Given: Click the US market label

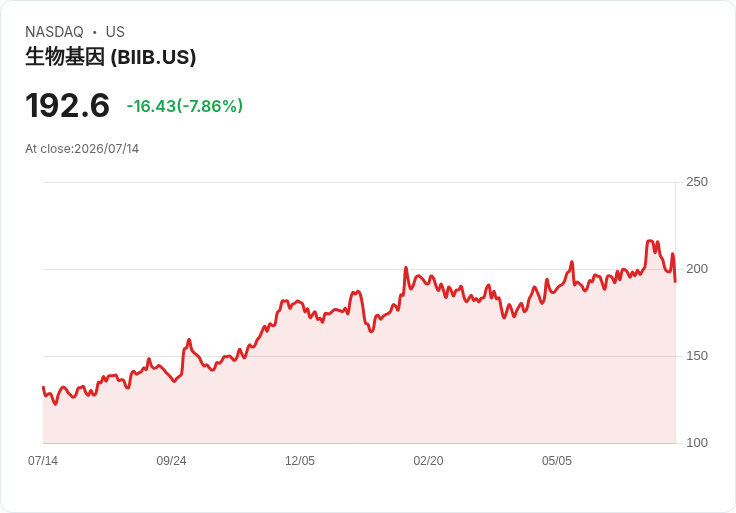Looking at the screenshot, I should coord(115,32).
